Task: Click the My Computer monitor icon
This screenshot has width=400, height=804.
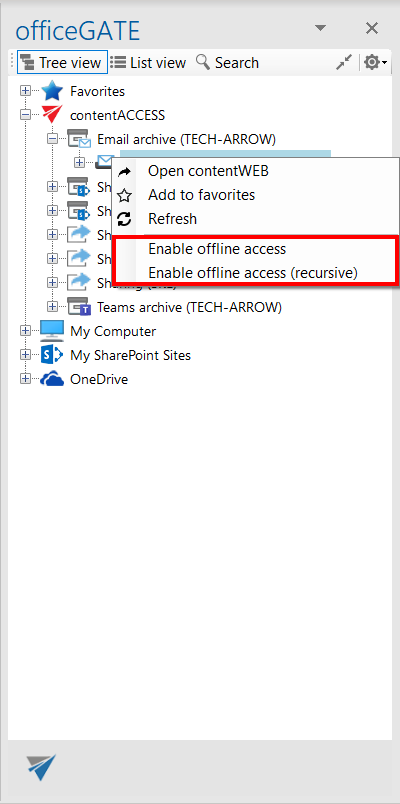Action: point(52,331)
